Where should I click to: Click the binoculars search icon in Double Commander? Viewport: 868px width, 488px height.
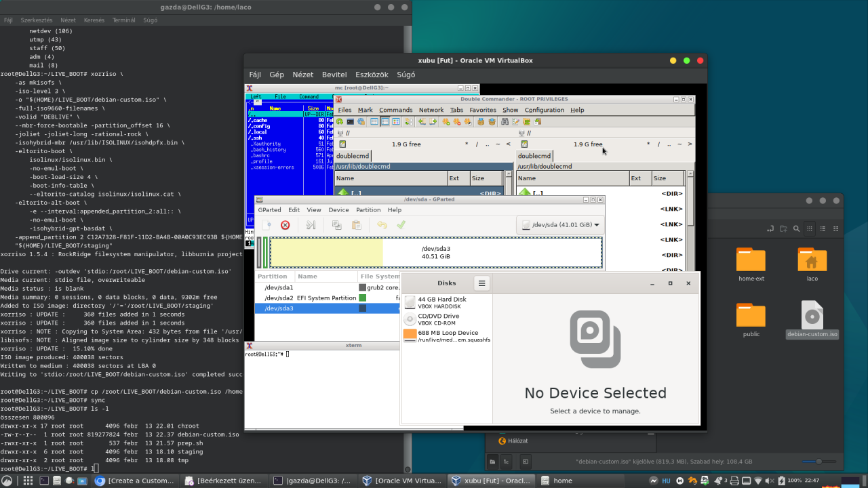(505, 122)
